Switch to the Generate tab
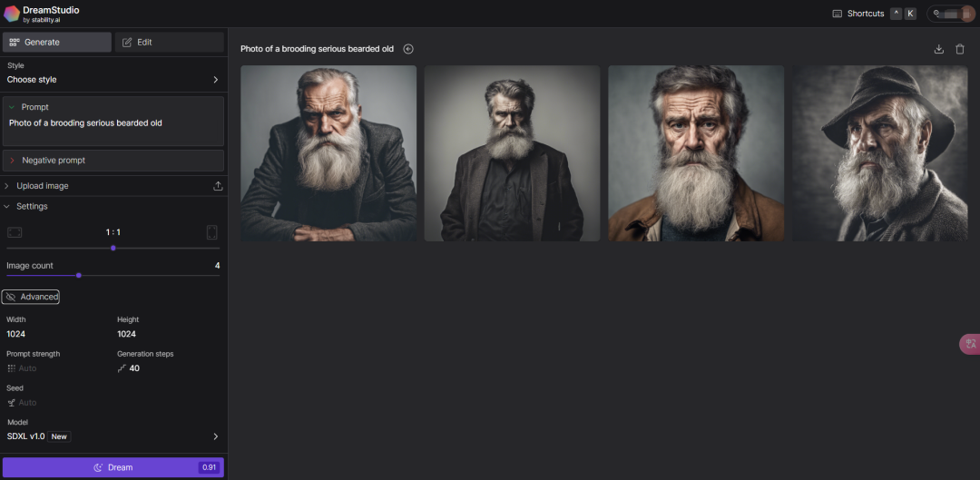The image size is (980, 480). pos(57,43)
